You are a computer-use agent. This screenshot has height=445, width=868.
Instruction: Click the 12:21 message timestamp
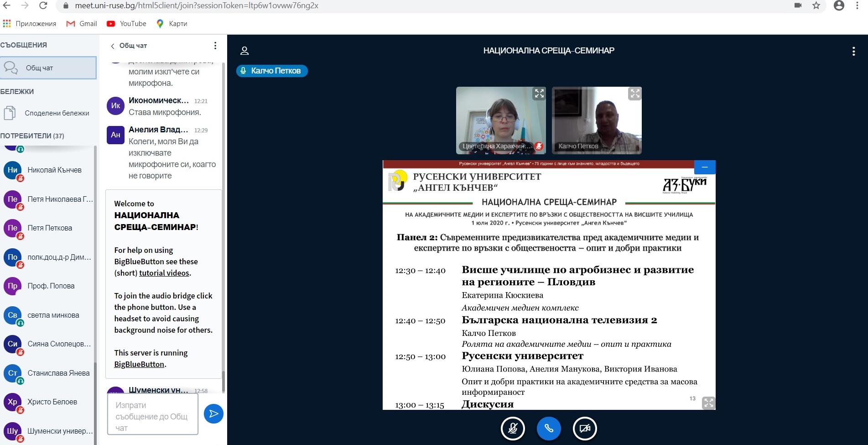coord(201,101)
